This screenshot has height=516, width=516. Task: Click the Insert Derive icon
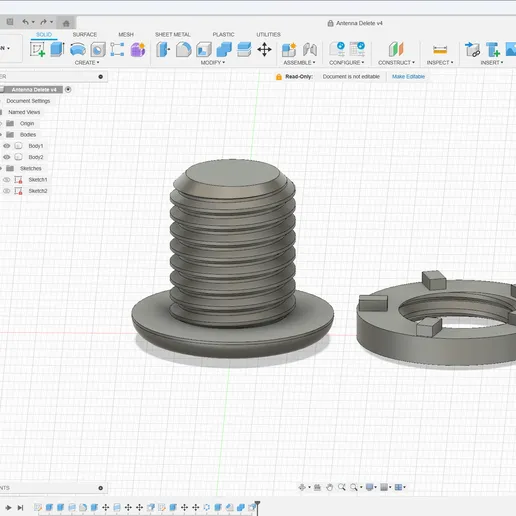point(472,49)
